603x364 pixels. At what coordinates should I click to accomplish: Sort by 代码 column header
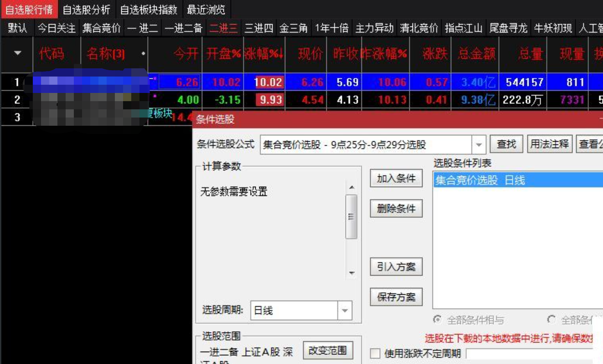[52, 54]
